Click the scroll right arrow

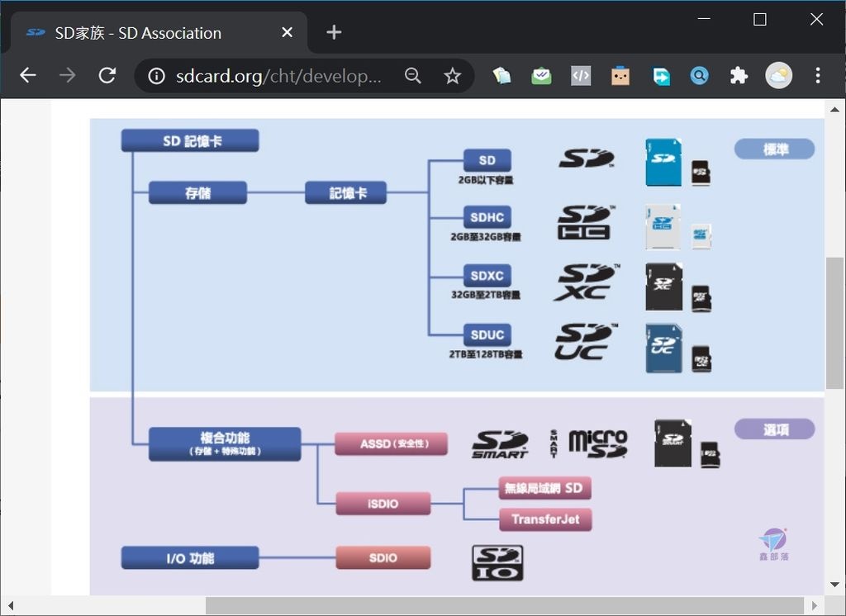(x=814, y=606)
